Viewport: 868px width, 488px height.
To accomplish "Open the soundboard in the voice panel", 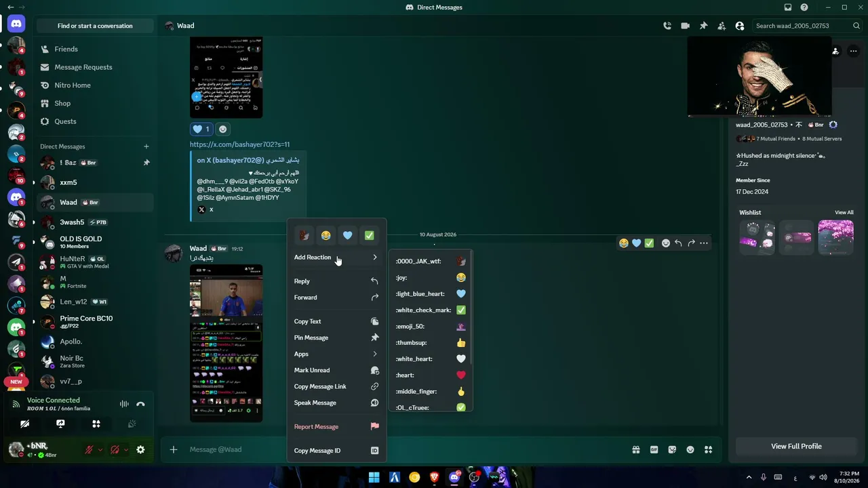I will [132, 424].
